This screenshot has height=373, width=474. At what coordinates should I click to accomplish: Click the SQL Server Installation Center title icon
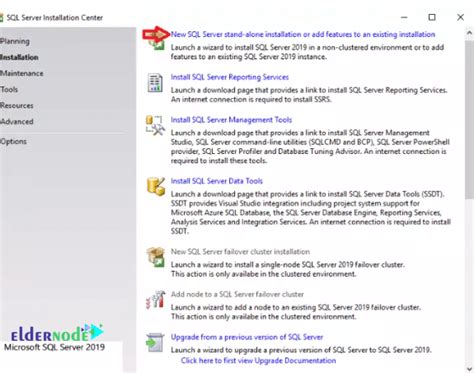click(x=1, y=18)
